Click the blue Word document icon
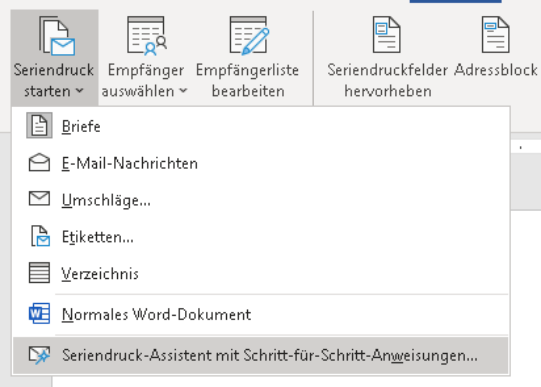This screenshot has height=387, width=541. [39, 313]
